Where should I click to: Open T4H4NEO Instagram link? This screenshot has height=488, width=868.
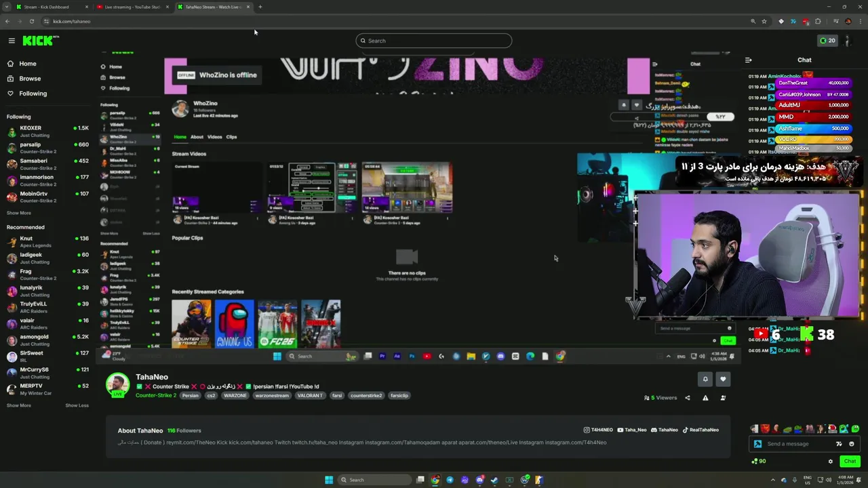[598, 430]
